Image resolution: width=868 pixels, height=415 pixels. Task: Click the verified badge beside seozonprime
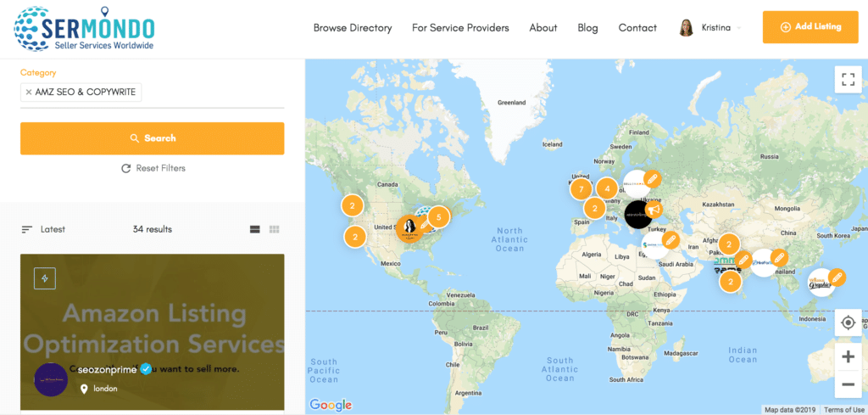[x=146, y=369]
